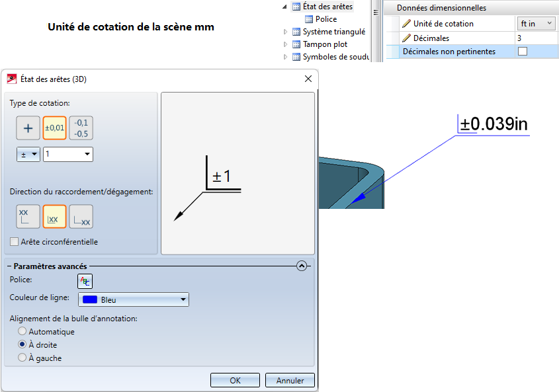Click the État des arêtes dialog app icon
Viewport: 559px width, 392px height.
[12, 79]
